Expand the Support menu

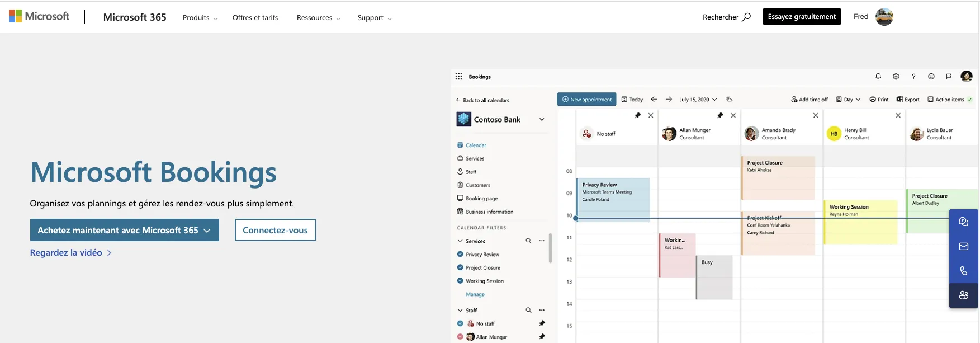pos(375,17)
